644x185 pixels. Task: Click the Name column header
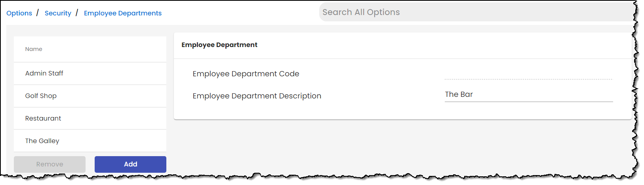coord(34,49)
